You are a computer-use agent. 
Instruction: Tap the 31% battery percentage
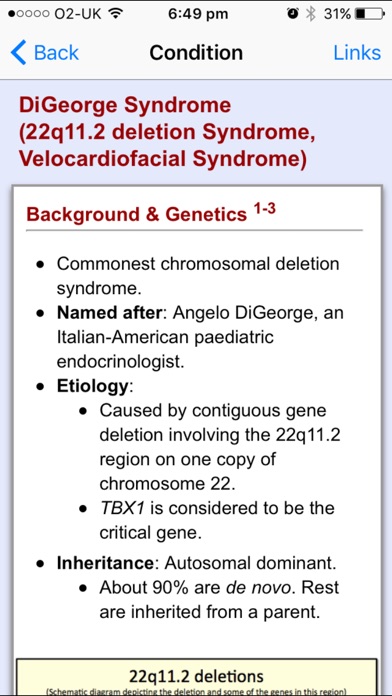pyautogui.click(x=337, y=14)
